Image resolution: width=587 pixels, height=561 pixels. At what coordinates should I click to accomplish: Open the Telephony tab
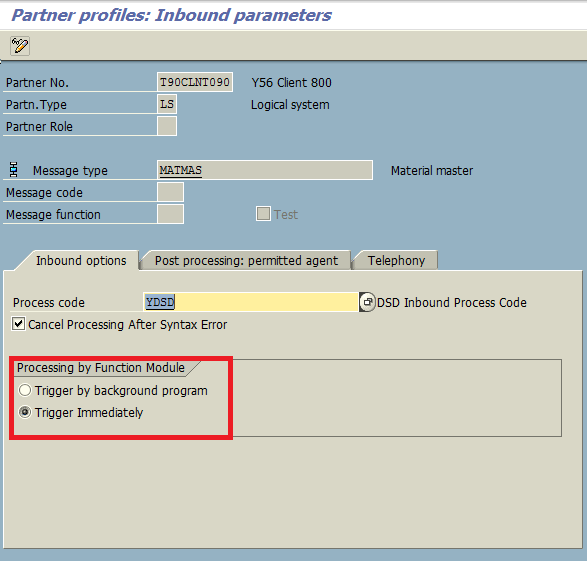(x=396, y=260)
